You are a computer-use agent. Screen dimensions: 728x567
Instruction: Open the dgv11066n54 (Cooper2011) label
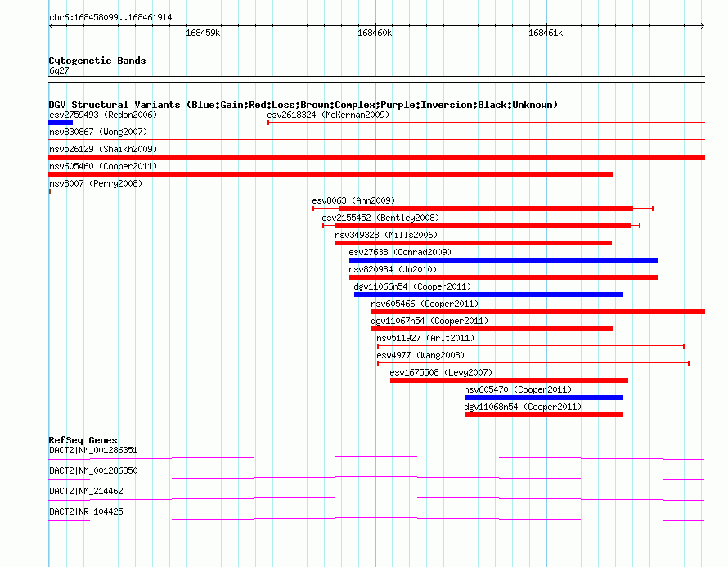tap(412, 286)
